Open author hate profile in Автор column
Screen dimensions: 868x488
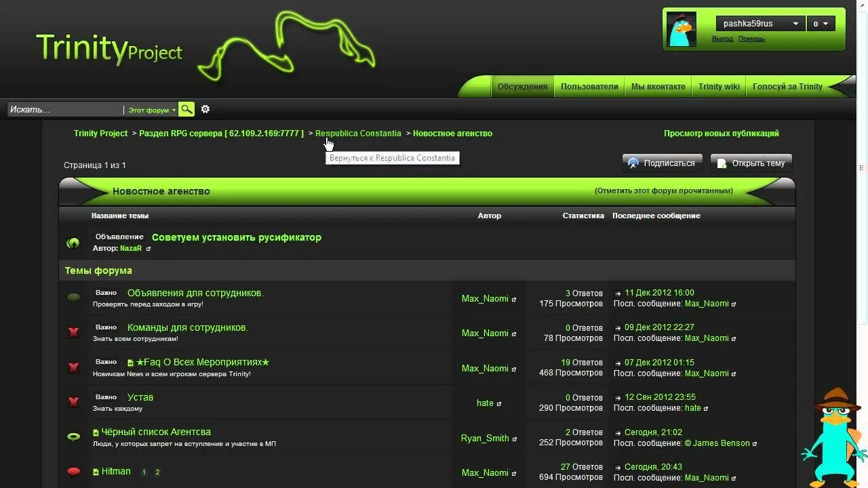click(485, 403)
